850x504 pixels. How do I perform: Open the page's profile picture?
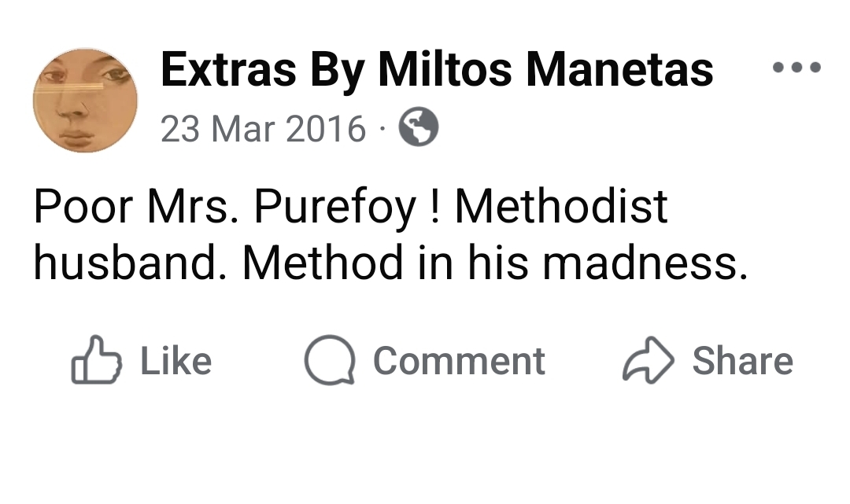click(x=85, y=100)
